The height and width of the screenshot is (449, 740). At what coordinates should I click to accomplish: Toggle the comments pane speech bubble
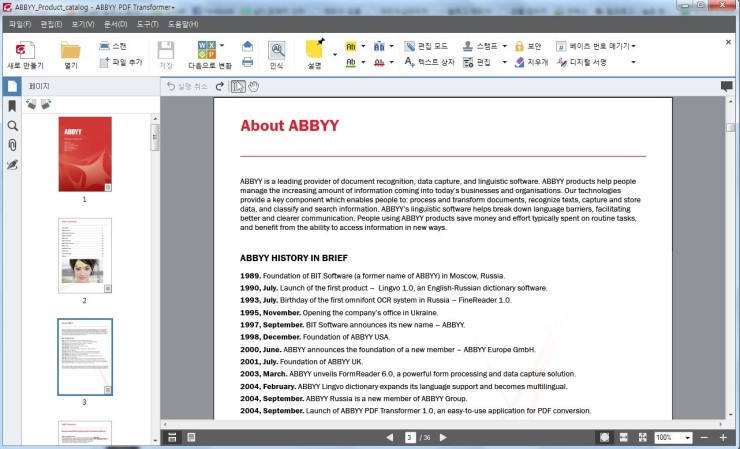(726, 86)
